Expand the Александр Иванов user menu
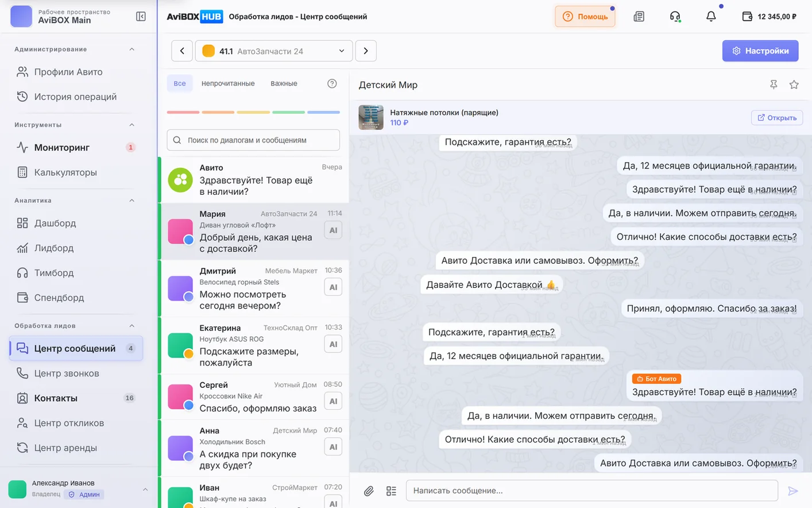The height and width of the screenshot is (508, 812). [145, 489]
